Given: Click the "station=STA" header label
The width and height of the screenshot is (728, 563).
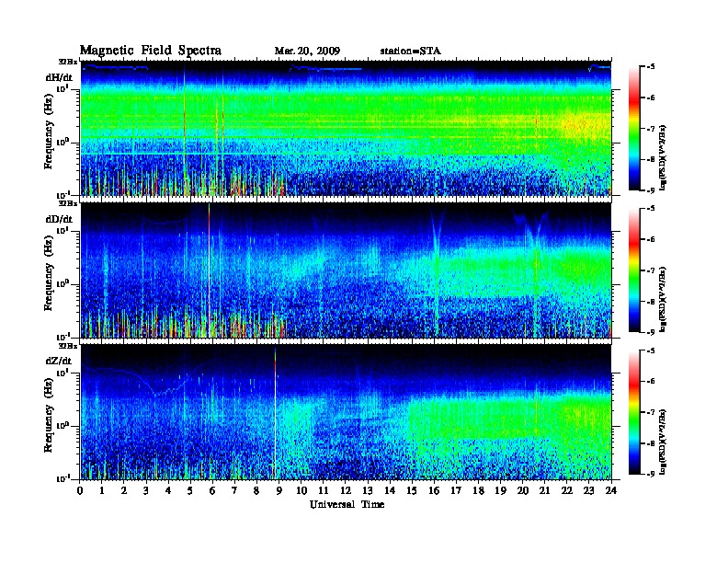Looking at the screenshot, I should point(410,51).
